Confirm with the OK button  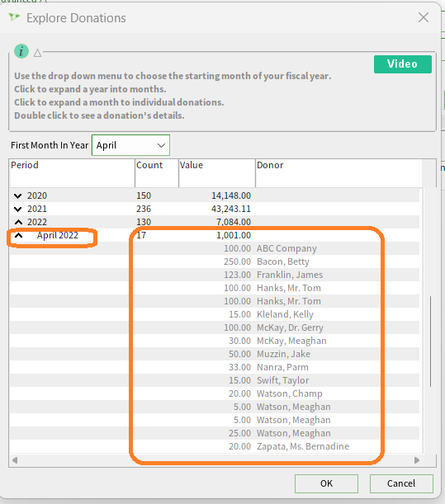click(326, 483)
